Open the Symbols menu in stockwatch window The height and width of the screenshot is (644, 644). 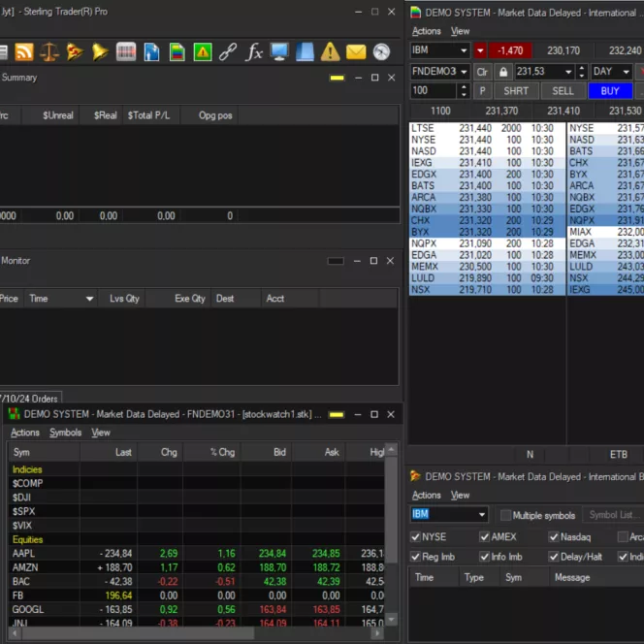[65, 433]
